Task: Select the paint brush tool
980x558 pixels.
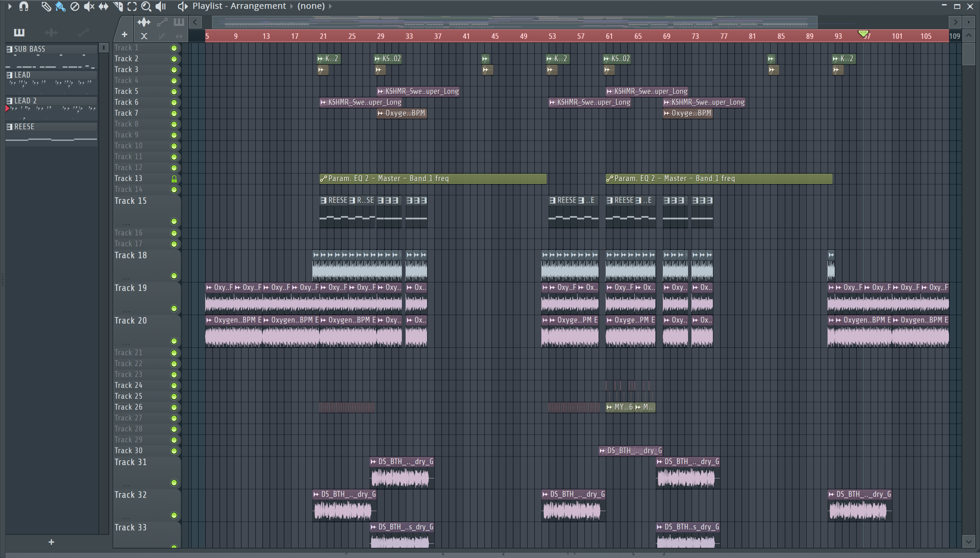Action: click(60, 6)
